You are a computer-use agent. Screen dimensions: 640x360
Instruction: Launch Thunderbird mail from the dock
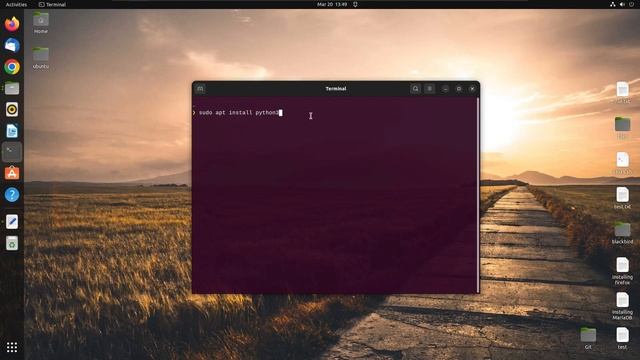click(x=12, y=45)
